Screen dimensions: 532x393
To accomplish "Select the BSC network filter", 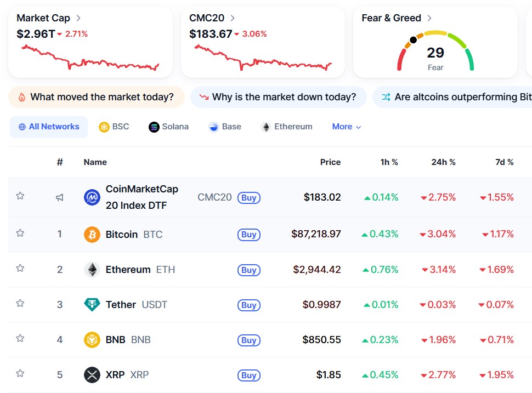I will [114, 127].
